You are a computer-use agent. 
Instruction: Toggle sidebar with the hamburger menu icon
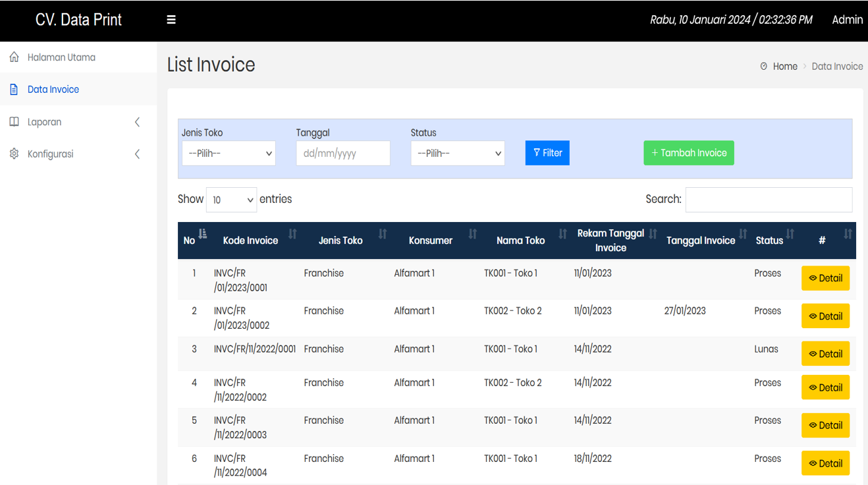tap(171, 20)
